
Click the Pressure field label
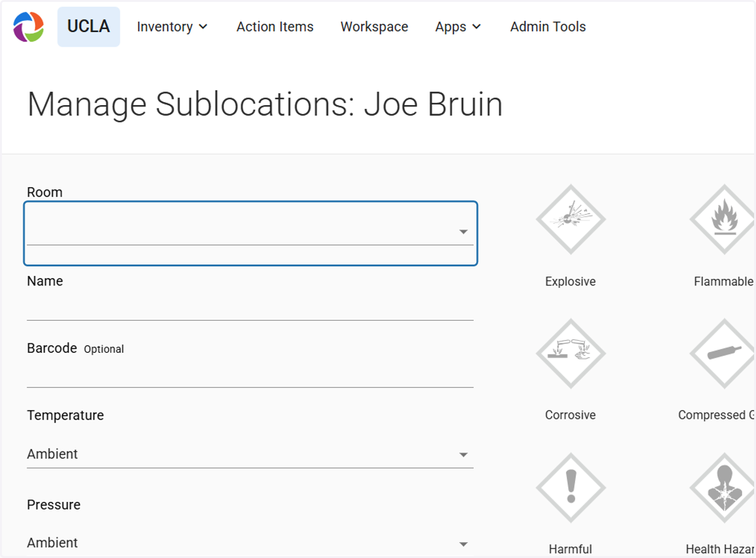click(54, 504)
